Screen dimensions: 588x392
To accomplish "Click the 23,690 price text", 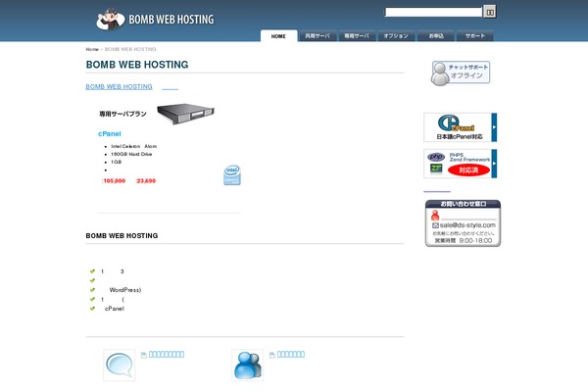I will pyautogui.click(x=146, y=180).
